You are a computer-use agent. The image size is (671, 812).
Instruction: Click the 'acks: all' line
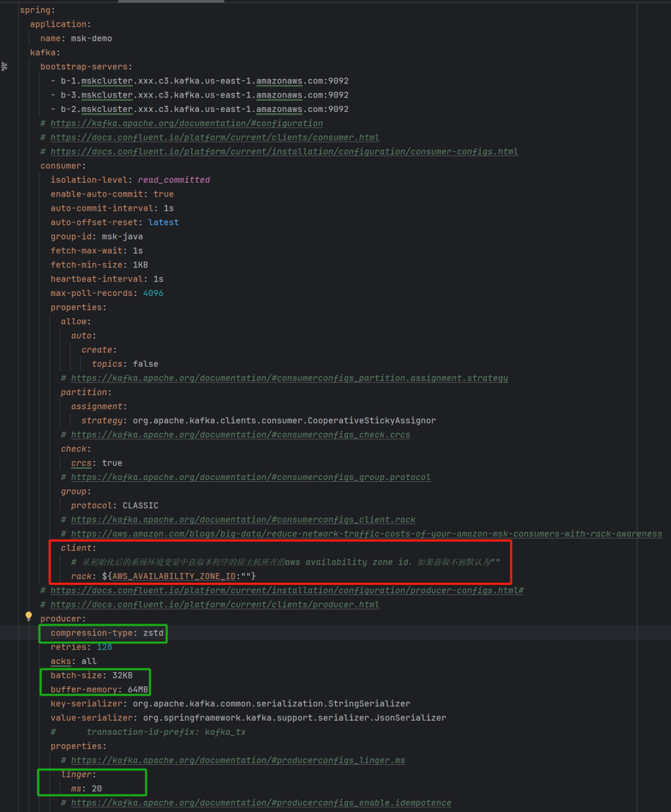(x=73, y=661)
